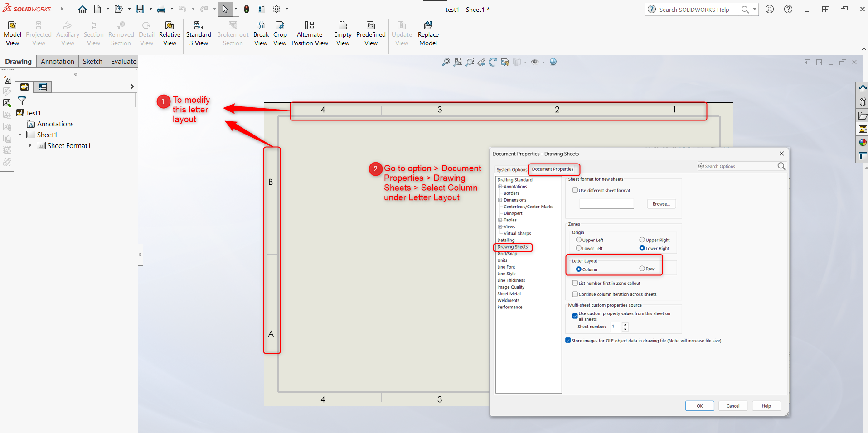Increase sheet number with the up stepper
Screen dimensions: 868x433
pos(625,325)
